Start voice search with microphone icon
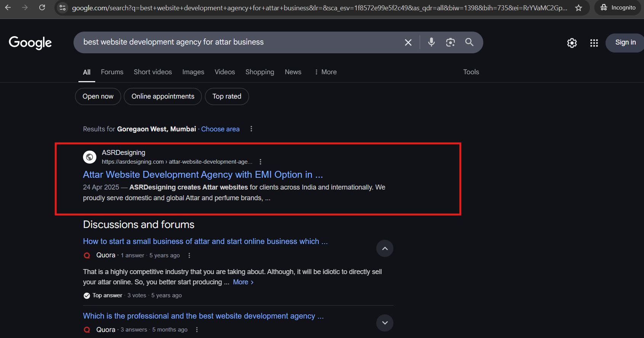Screen dimensions: 644x338 click(x=431, y=42)
